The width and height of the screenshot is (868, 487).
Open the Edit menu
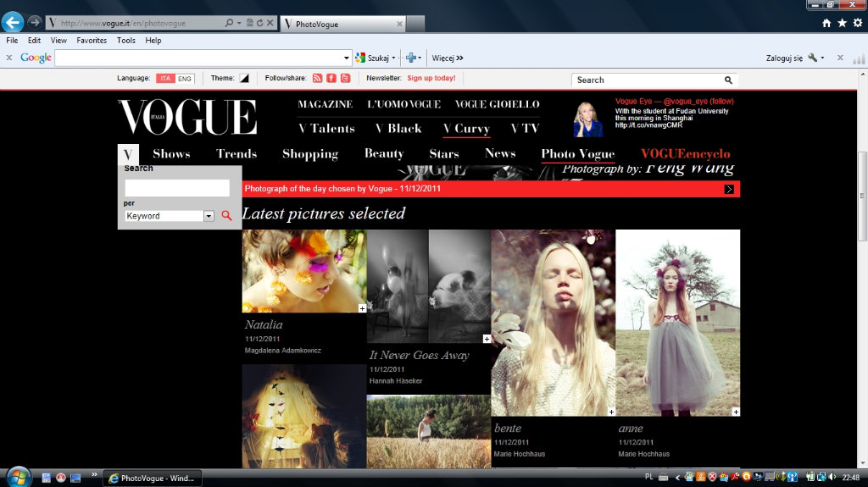pos(34,41)
